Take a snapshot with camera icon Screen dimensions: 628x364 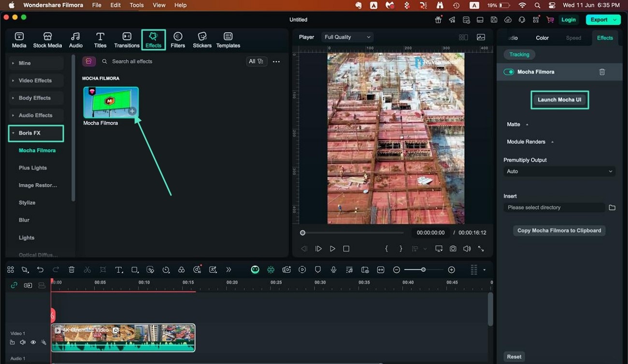pos(453,249)
